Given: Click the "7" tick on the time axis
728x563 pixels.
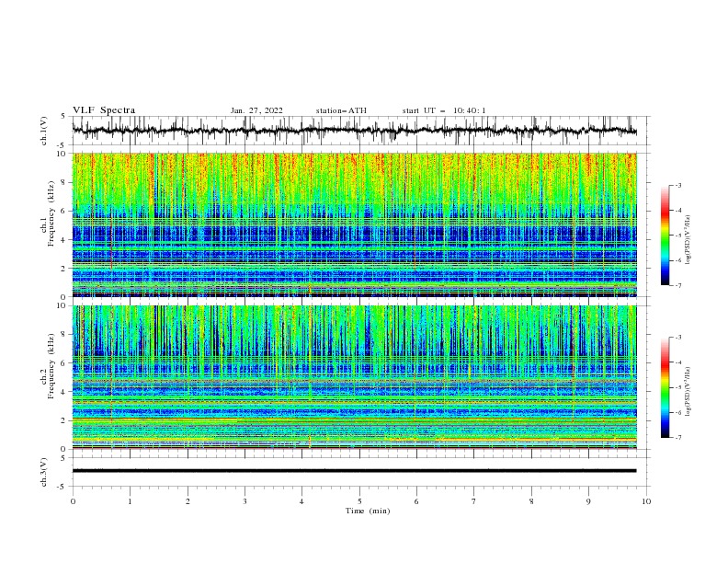Looking at the screenshot, I should [473, 501].
